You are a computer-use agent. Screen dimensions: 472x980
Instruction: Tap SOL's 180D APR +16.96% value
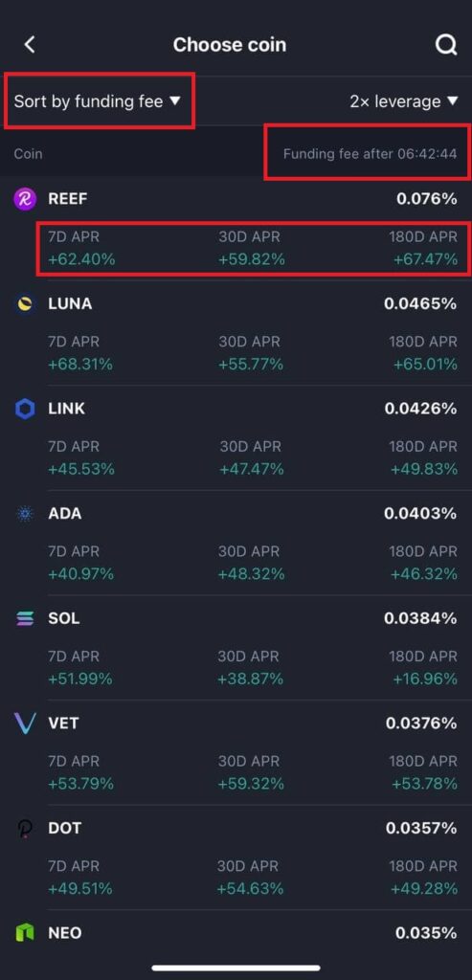coord(425,679)
